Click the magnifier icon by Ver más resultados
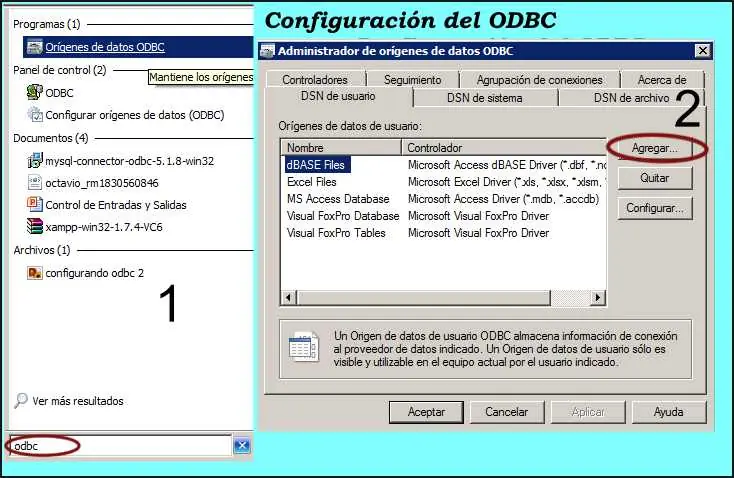Screen dimensions: 734x478 point(21,400)
